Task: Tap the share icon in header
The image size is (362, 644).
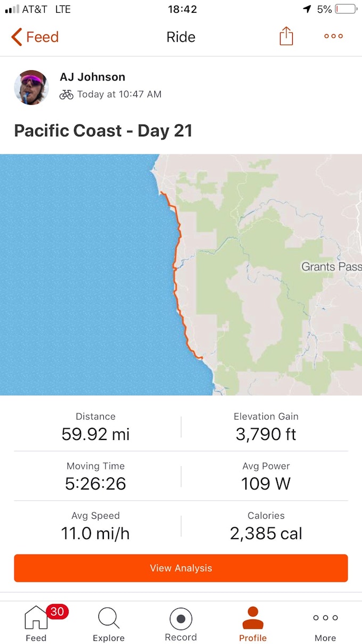Action: click(x=286, y=36)
